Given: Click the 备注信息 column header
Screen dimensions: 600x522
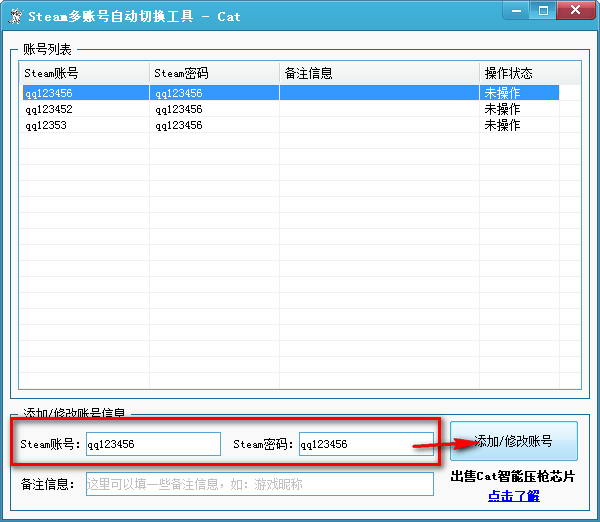Looking at the screenshot, I should (379, 73).
